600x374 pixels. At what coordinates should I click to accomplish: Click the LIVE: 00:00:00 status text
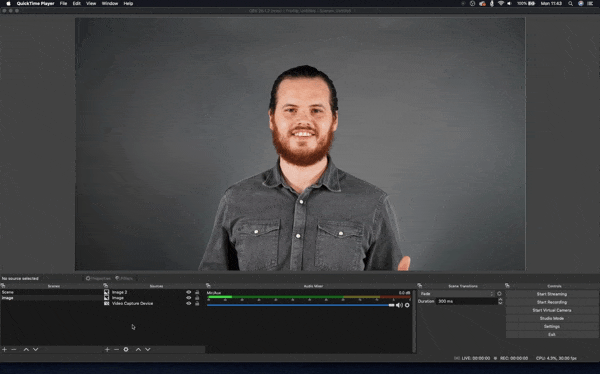(x=476, y=358)
